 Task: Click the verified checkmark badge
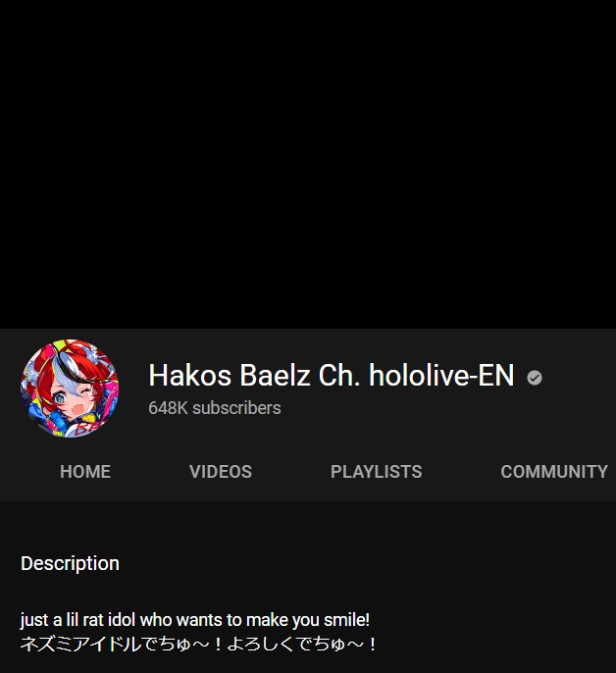pos(535,378)
